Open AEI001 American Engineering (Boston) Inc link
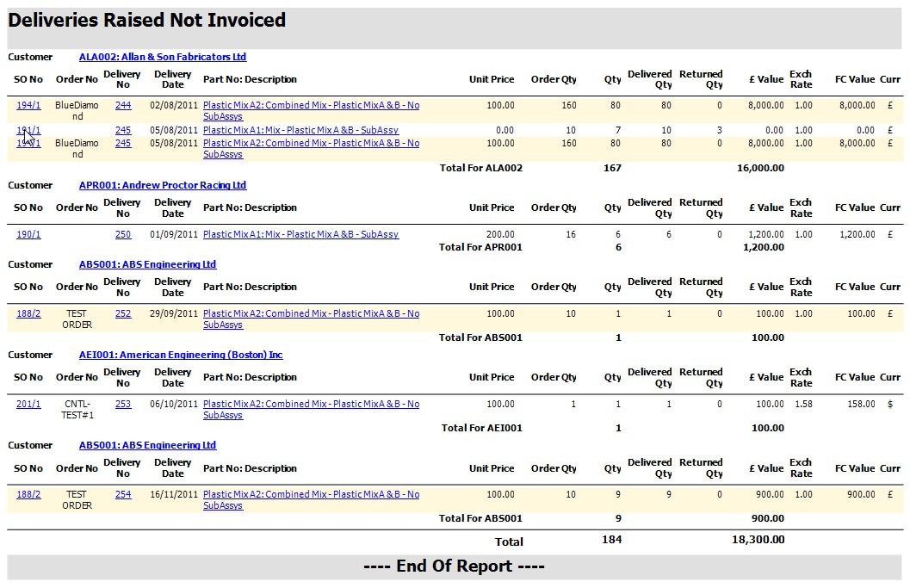This screenshot has width=910, height=588. click(x=181, y=355)
